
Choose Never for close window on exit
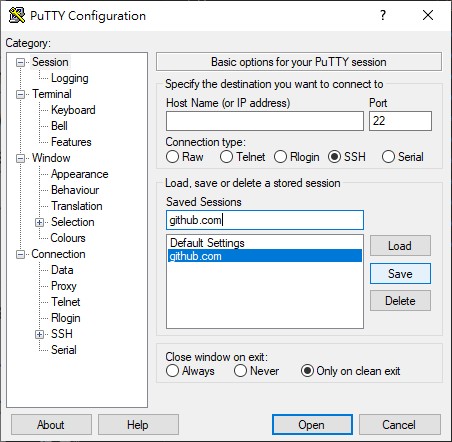pos(240,371)
